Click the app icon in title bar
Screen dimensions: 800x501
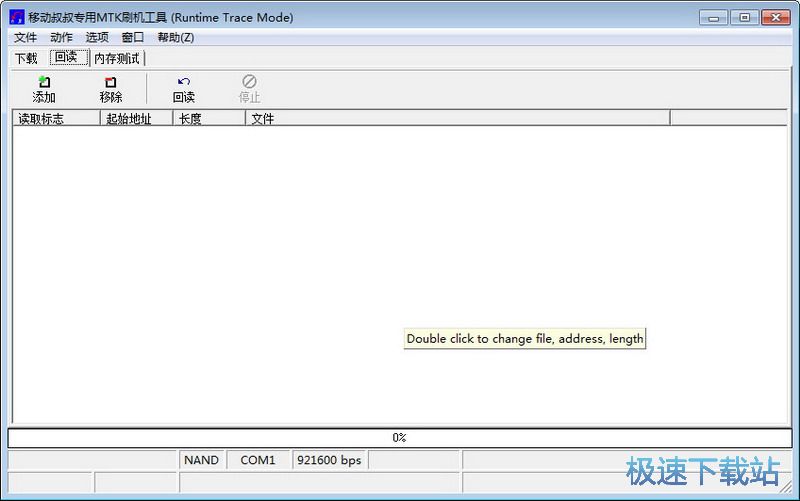(x=17, y=17)
